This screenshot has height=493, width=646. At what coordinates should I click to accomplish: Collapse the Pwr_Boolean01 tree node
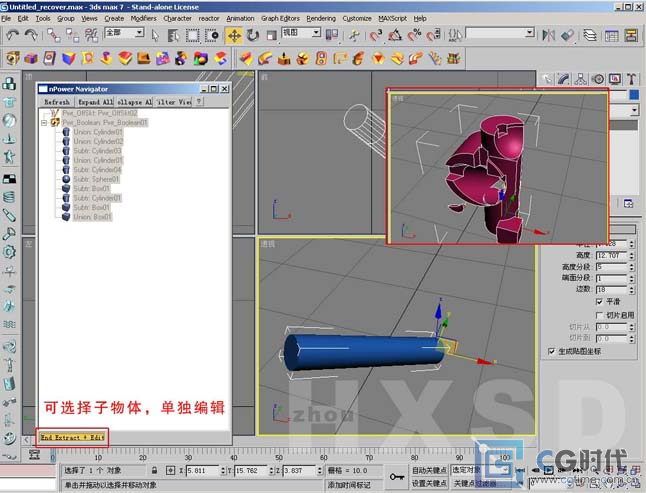coord(44,123)
